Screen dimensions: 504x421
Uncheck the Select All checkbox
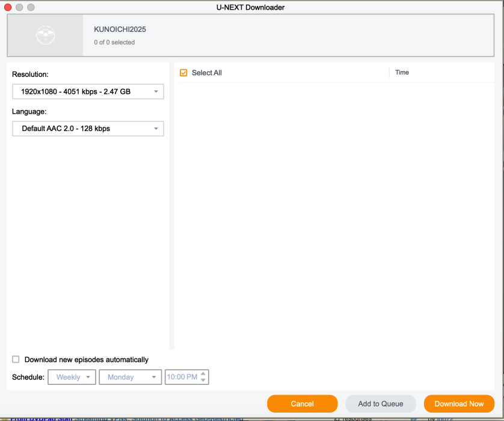(183, 73)
